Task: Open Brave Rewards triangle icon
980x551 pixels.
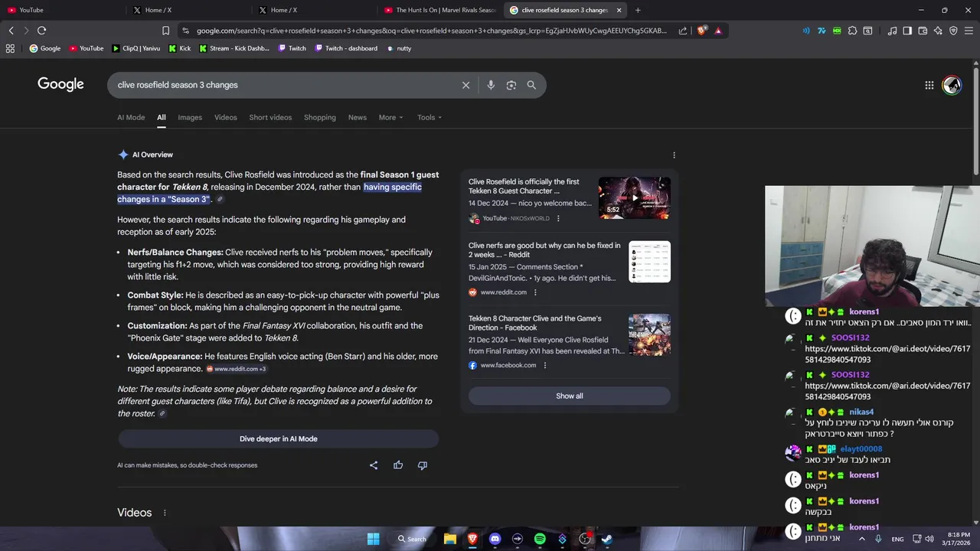Action: (x=718, y=31)
